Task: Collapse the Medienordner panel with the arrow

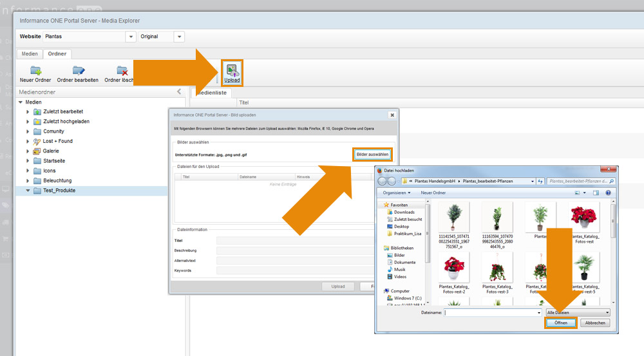Action: pyautogui.click(x=179, y=92)
